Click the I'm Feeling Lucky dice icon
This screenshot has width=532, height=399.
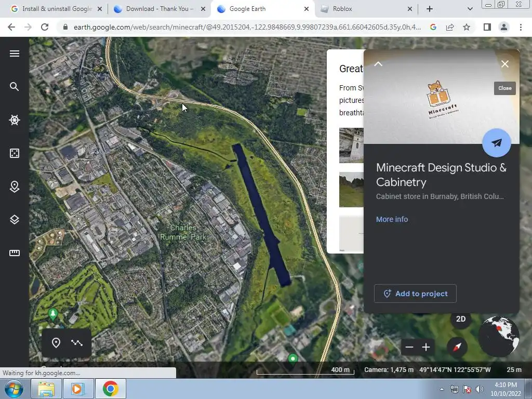[14, 153]
